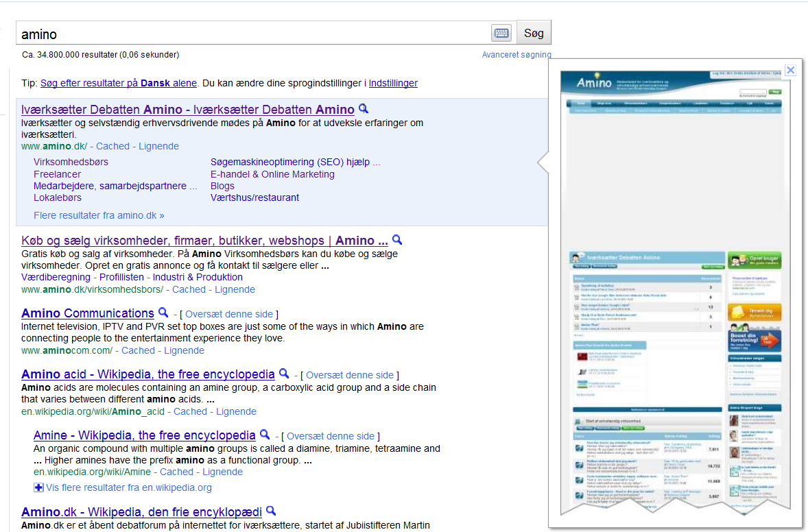Click the on-screen keyboard icon in search box
The width and height of the screenshot is (808, 532).
(x=501, y=33)
